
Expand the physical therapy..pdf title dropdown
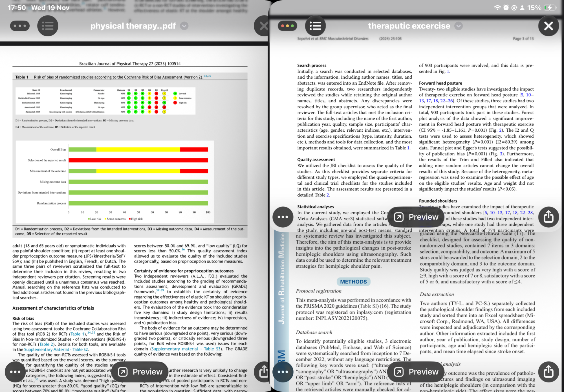[184, 26]
